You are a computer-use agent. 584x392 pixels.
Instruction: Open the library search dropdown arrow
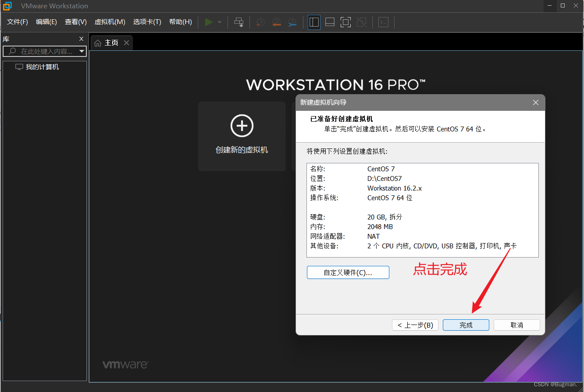82,52
